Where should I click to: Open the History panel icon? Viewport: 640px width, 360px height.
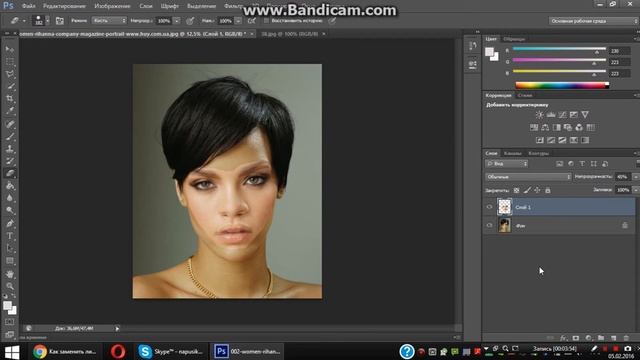(473, 46)
